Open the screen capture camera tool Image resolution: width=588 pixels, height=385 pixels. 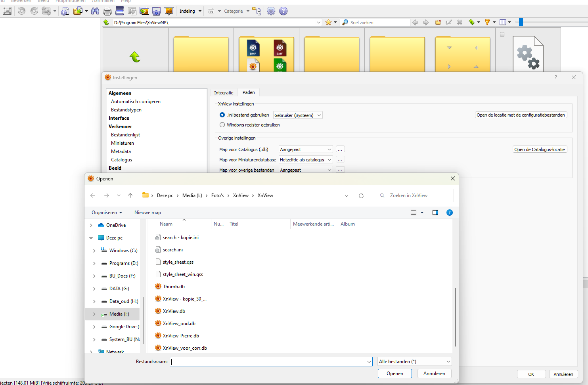point(157,11)
